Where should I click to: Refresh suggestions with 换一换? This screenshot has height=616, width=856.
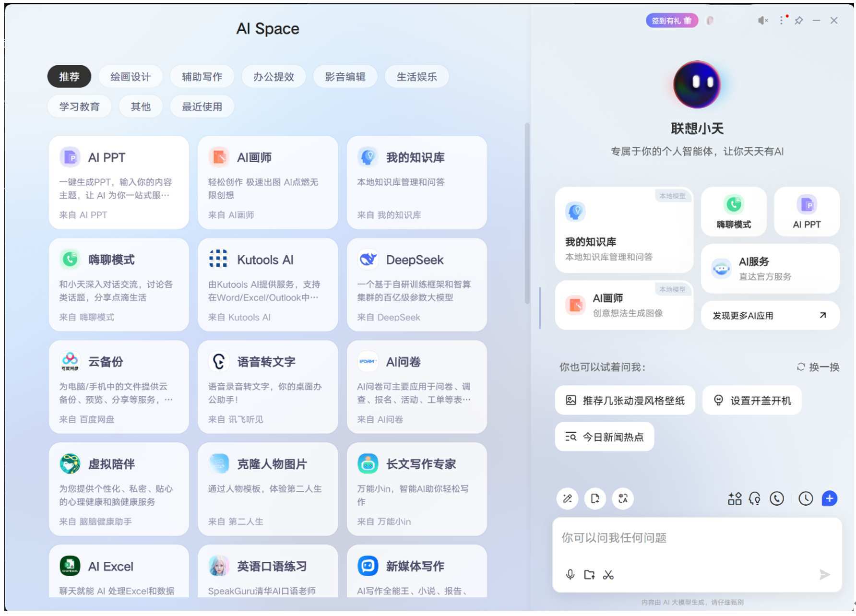pyautogui.click(x=817, y=367)
